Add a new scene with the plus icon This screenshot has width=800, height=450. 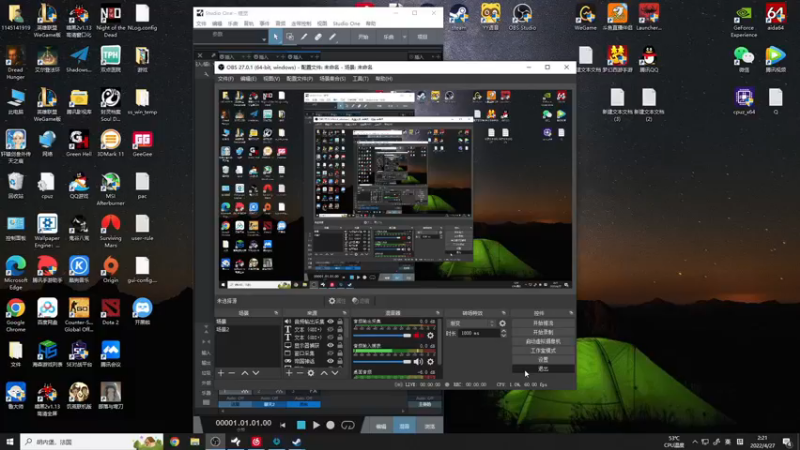point(221,373)
